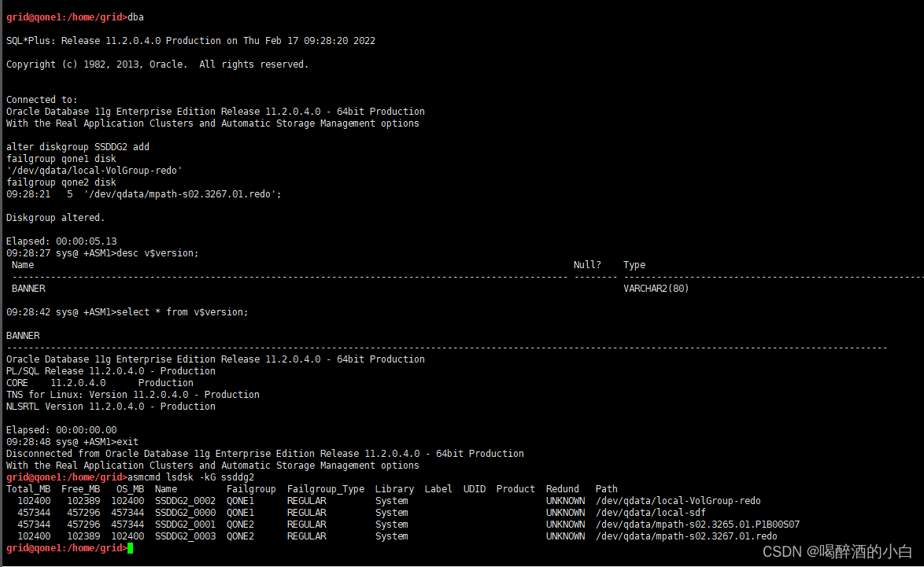
Task: Click path '/dev/qdata/mpath-s02.3267.01.redo' in lsdsk table
Action: (x=686, y=536)
